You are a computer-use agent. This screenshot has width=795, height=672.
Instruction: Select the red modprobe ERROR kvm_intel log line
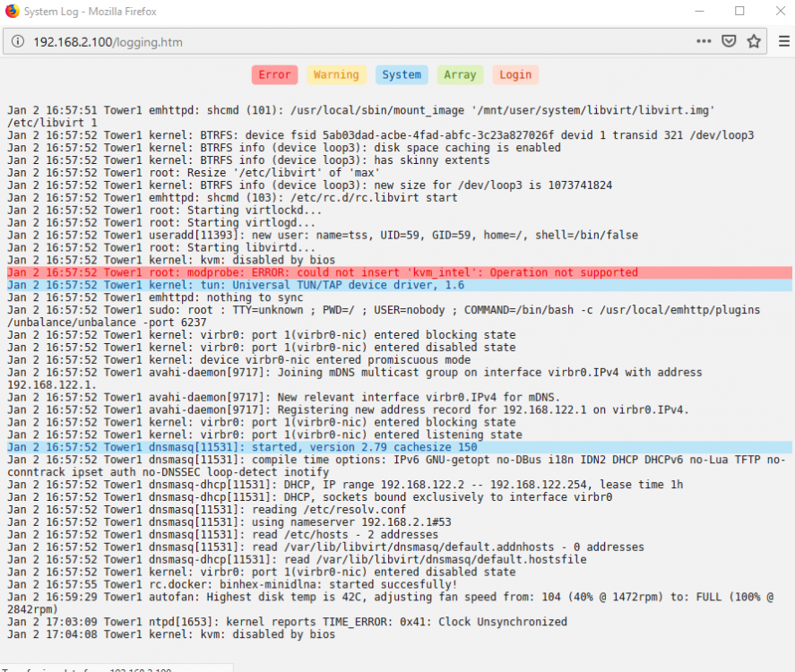point(400,272)
